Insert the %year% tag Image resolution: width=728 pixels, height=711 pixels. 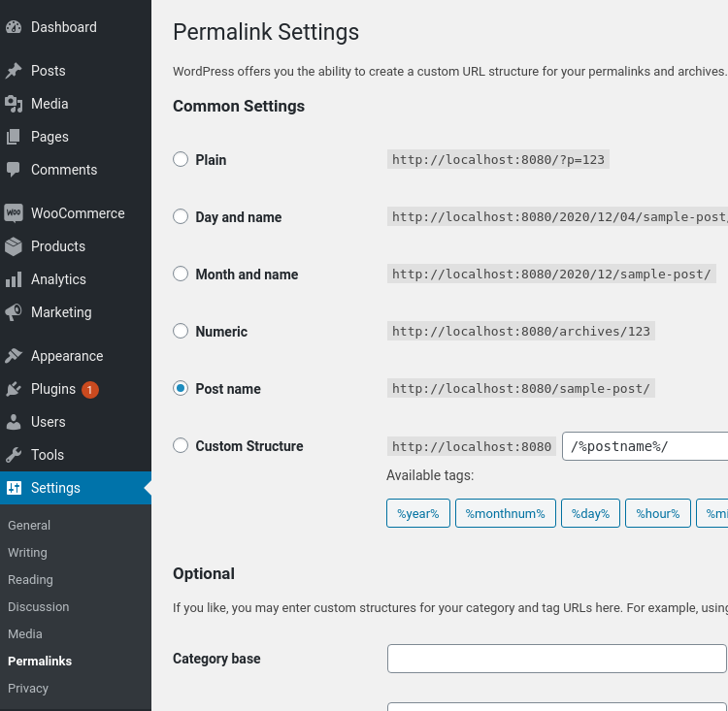point(417,513)
